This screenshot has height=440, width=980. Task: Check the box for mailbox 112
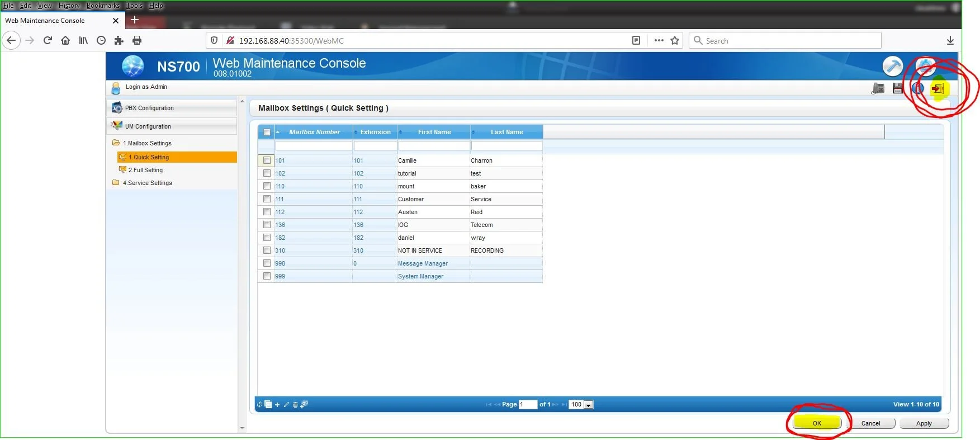point(267,212)
